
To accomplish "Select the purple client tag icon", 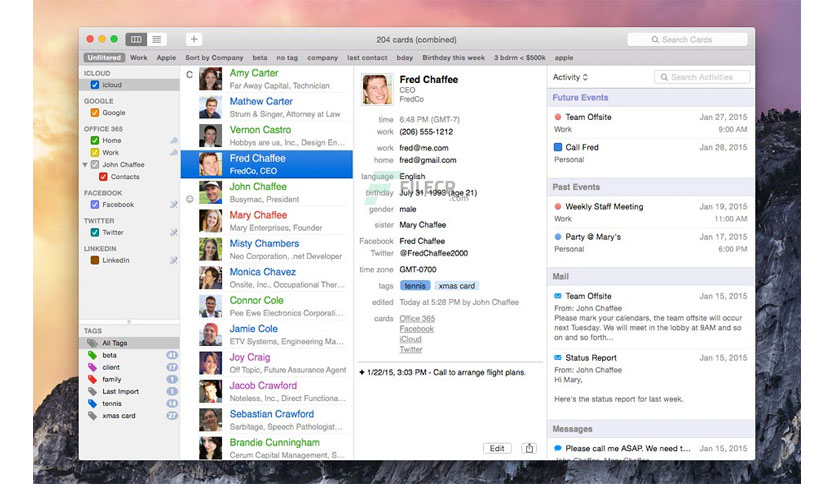I will (x=93, y=367).
